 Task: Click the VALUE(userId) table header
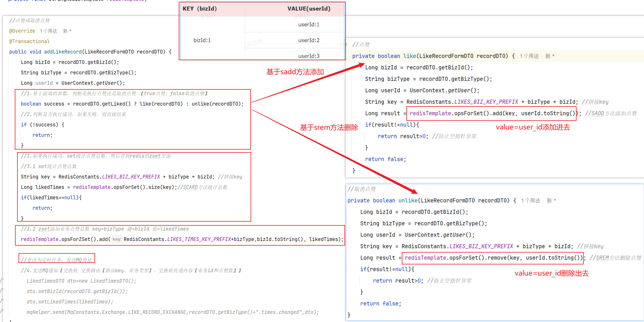pos(309,9)
